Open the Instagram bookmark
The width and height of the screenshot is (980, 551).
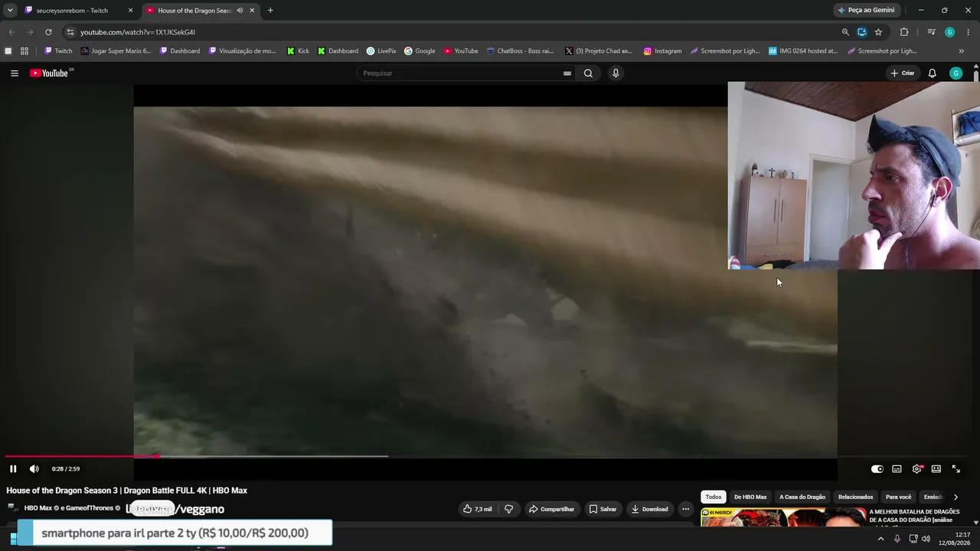(x=662, y=51)
